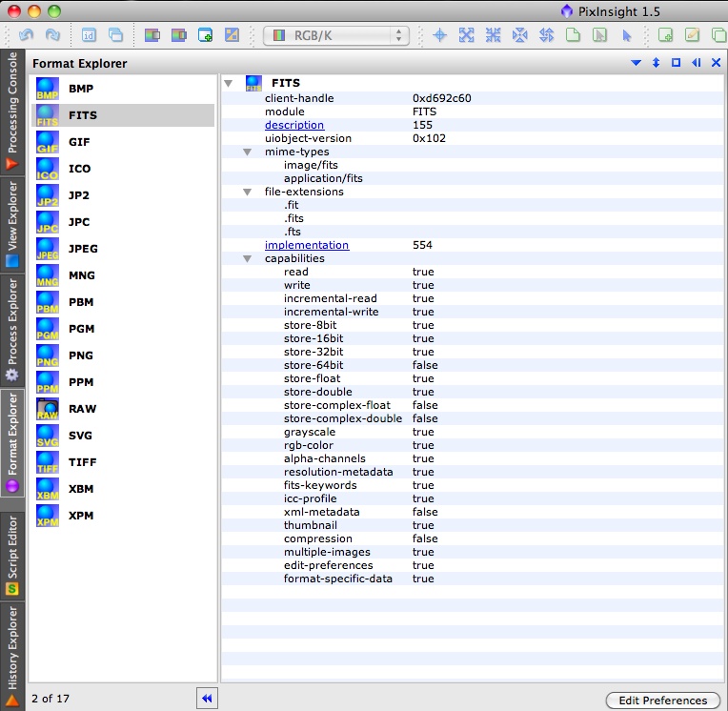The width and height of the screenshot is (728, 711).
Task: Click the Format Explorer dock-left arrow icon
Action: pyautogui.click(x=696, y=63)
